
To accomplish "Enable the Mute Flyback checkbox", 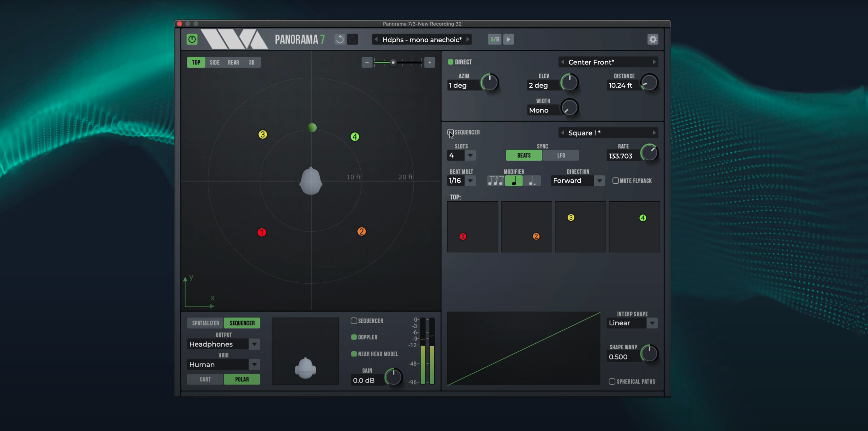I will click(616, 181).
